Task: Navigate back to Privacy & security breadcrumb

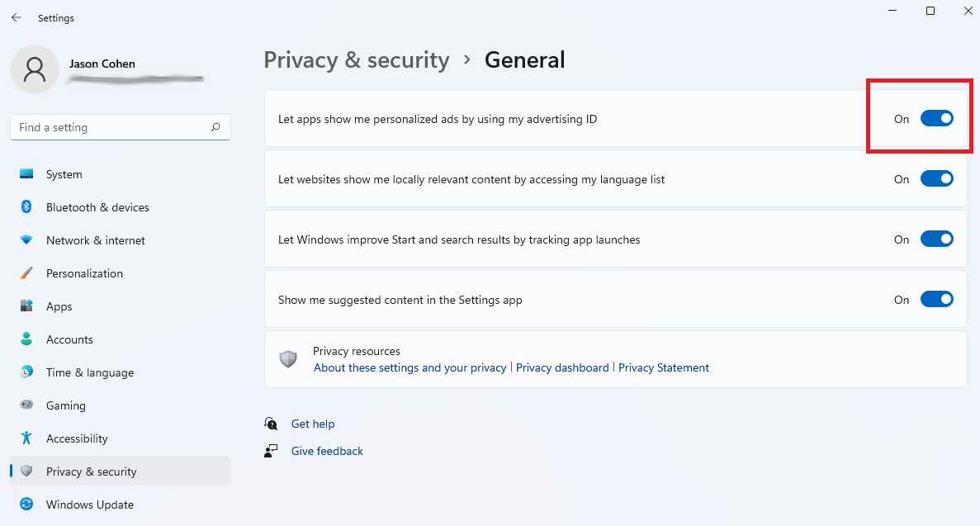Action: pos(356,60)
